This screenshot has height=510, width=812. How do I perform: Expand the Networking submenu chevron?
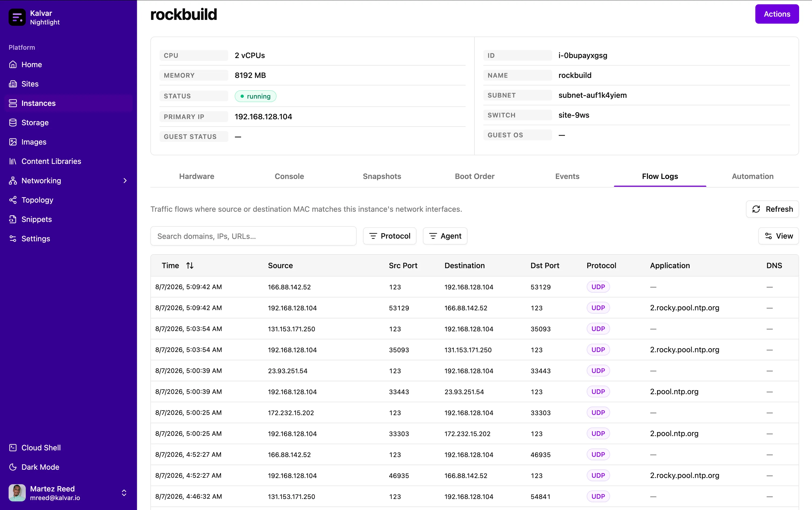click(x=125, y=181)
